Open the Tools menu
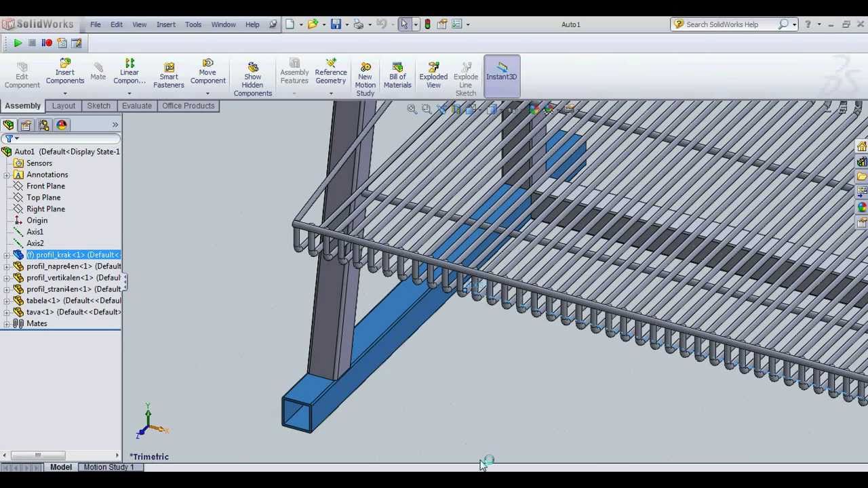 coord(193,24)
